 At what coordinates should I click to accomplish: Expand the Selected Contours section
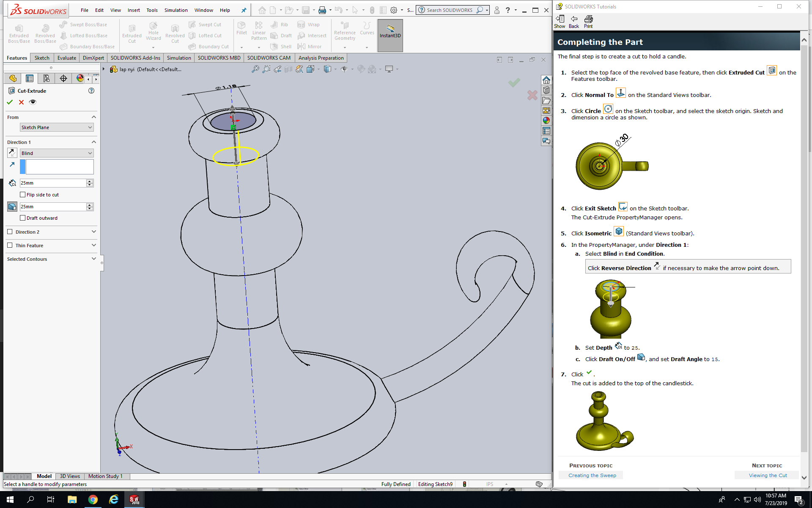(93, 259)
